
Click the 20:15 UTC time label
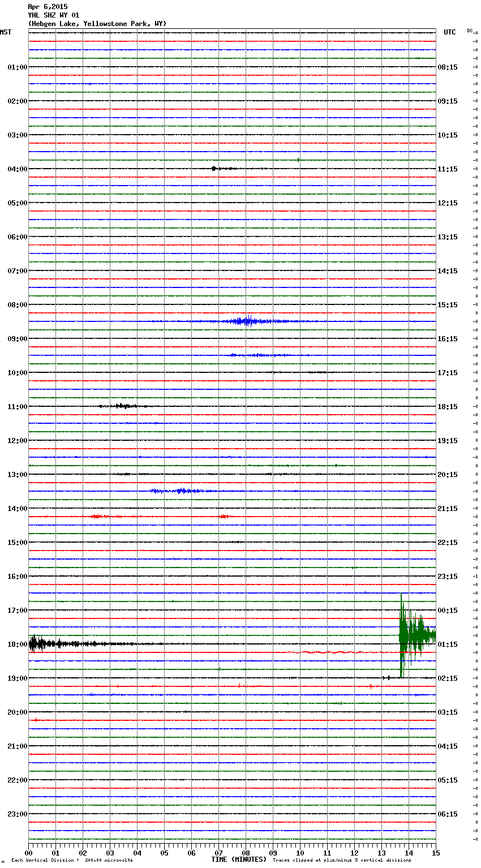click(x=448, y=475)
